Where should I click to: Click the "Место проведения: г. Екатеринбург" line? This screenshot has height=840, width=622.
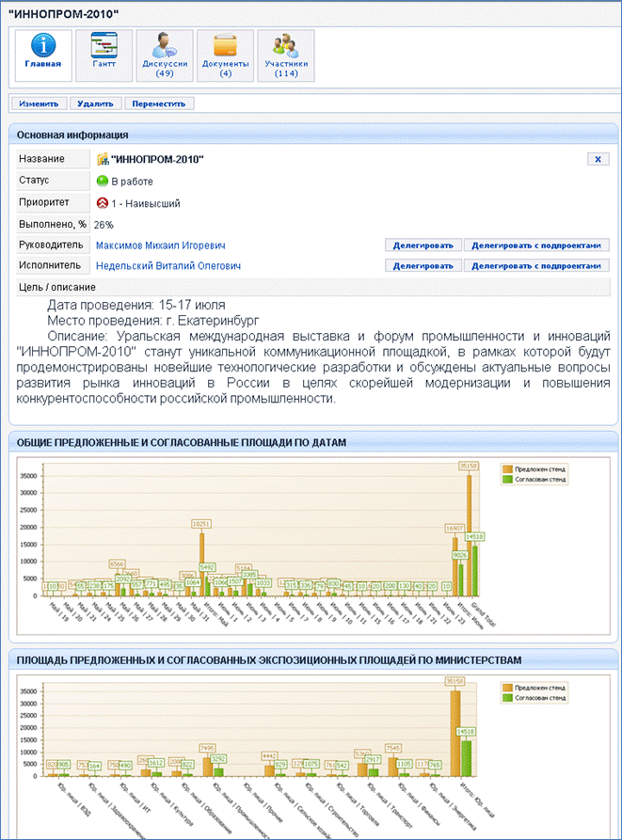point(153,321)
